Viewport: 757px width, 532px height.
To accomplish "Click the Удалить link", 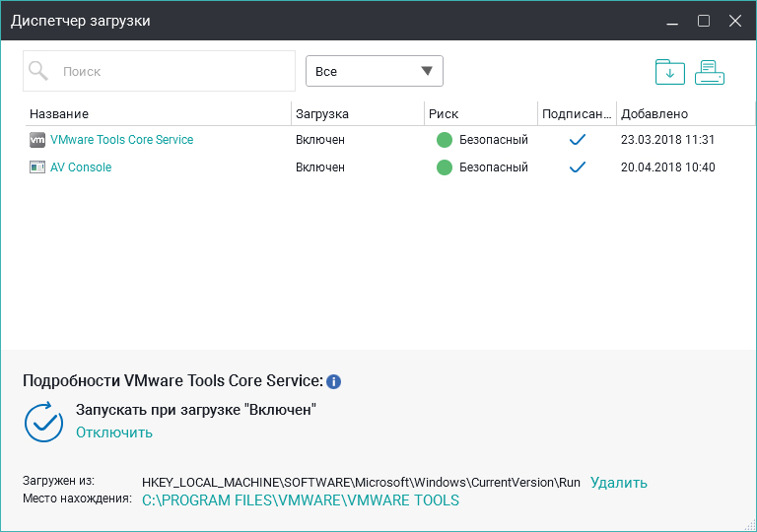I will (618, 483).
